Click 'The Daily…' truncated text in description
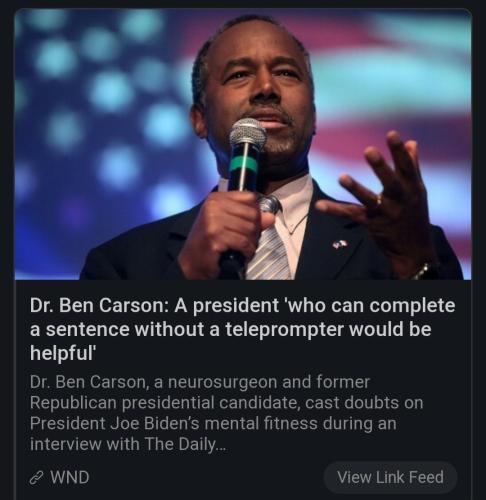The height and width of the screenshot is (500, 486). tap(186, 444)
